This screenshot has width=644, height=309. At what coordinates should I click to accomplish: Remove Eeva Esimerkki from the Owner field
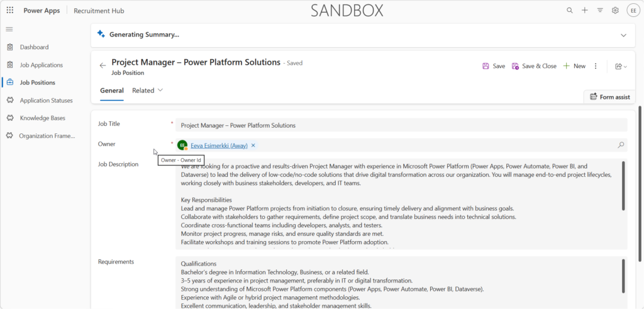(x=253, y=145)
